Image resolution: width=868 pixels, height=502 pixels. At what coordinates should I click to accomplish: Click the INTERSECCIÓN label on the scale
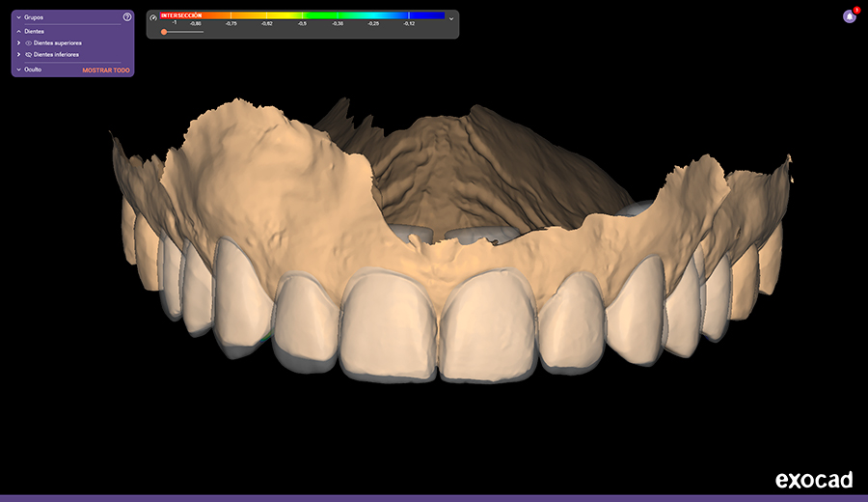pos(182,15)
